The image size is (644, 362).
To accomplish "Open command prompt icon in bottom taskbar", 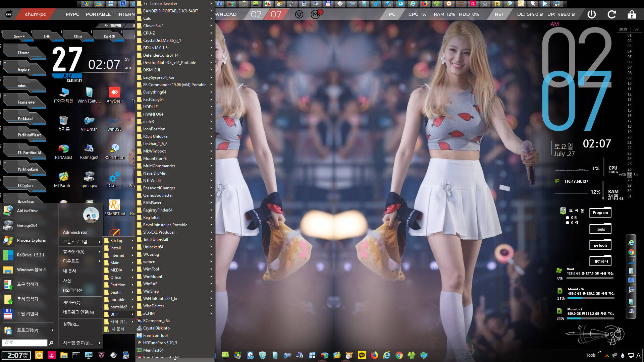I will (x=76, y=355).
